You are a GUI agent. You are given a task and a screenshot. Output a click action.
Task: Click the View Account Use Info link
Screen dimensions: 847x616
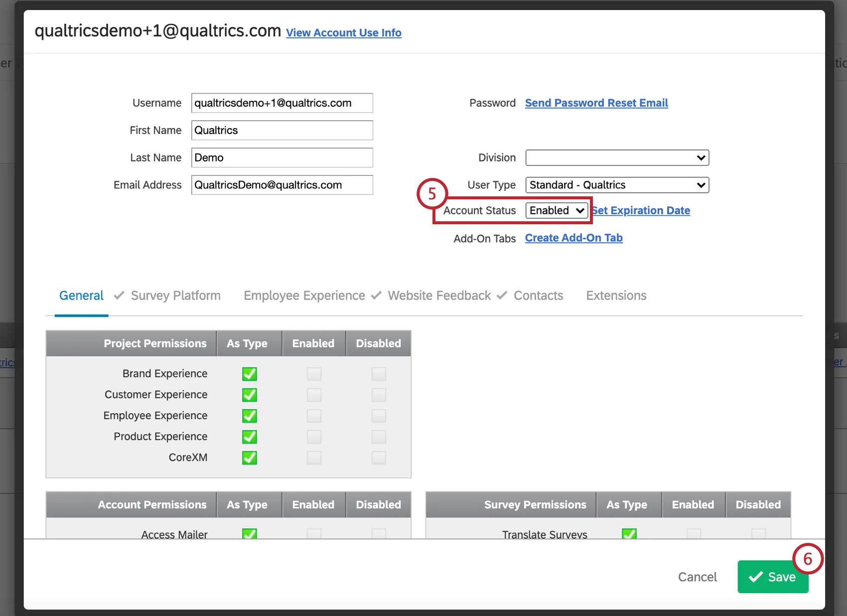coord(344,33)
